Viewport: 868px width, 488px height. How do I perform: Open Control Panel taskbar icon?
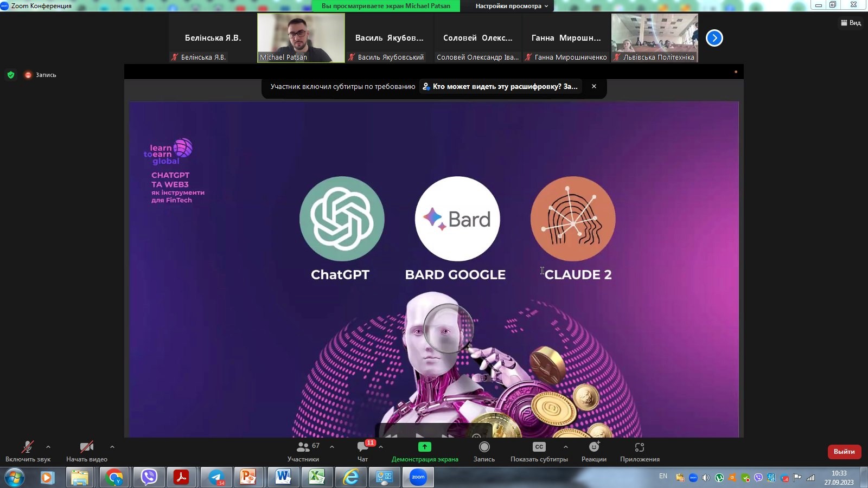[x=384, y=478]
